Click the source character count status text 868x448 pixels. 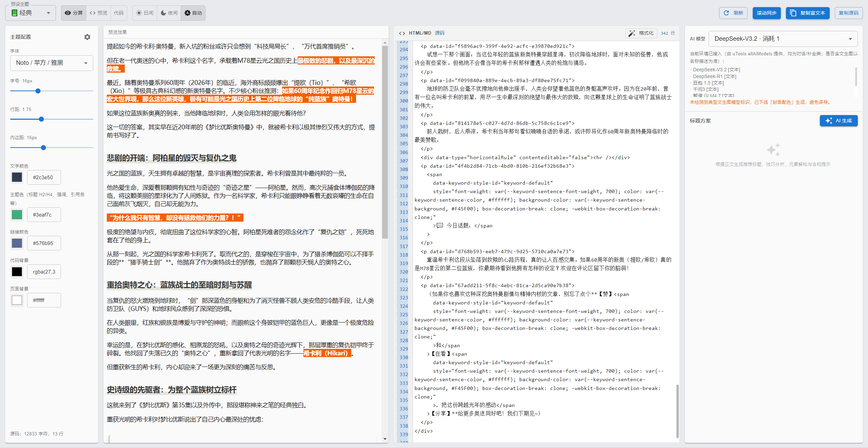tap(37, 434)
